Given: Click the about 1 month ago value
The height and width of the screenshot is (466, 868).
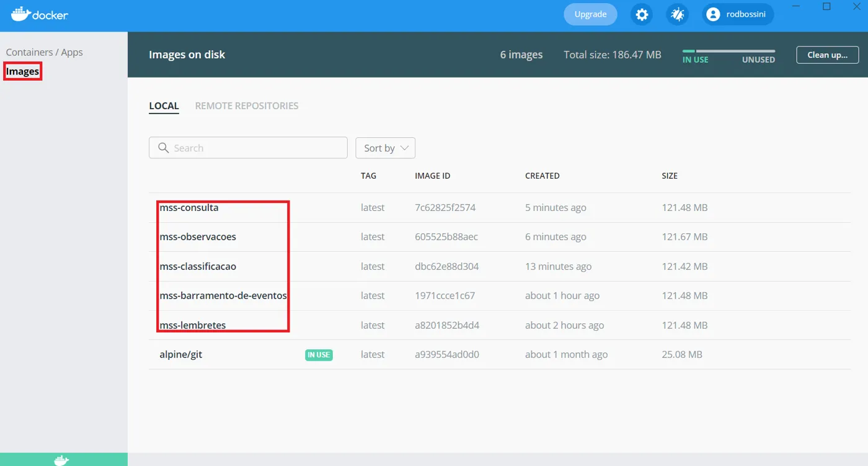Looking at the screenshot, I should pos(566,355).
